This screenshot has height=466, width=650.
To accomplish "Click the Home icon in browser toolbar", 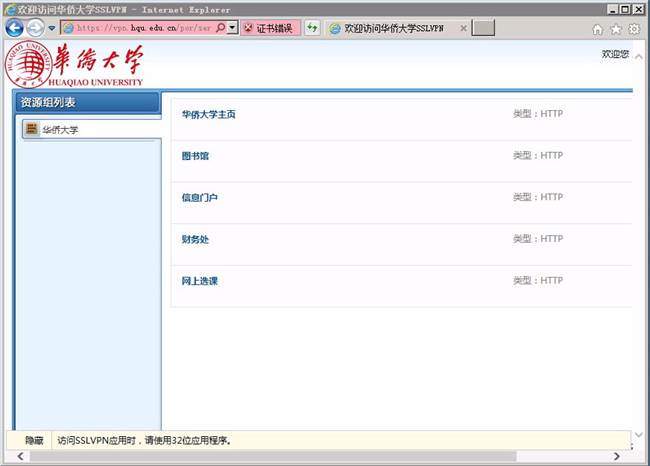I will (598, 29).
